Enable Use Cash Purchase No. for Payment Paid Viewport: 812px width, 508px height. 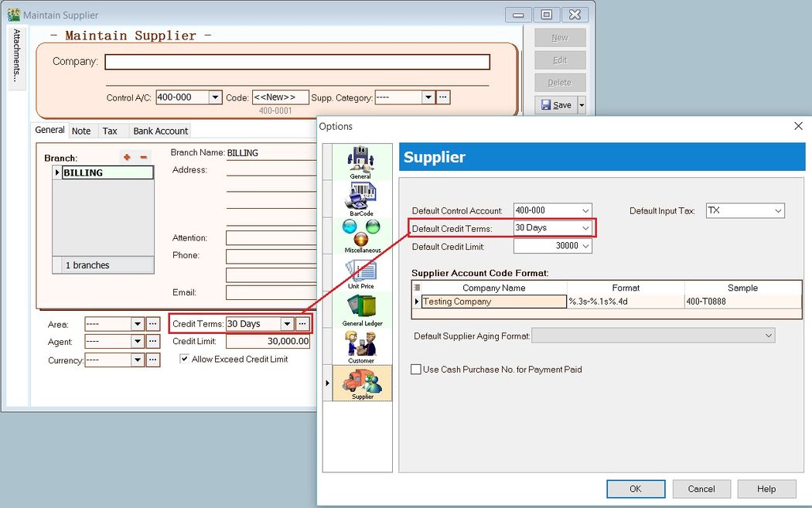point(415,370)
